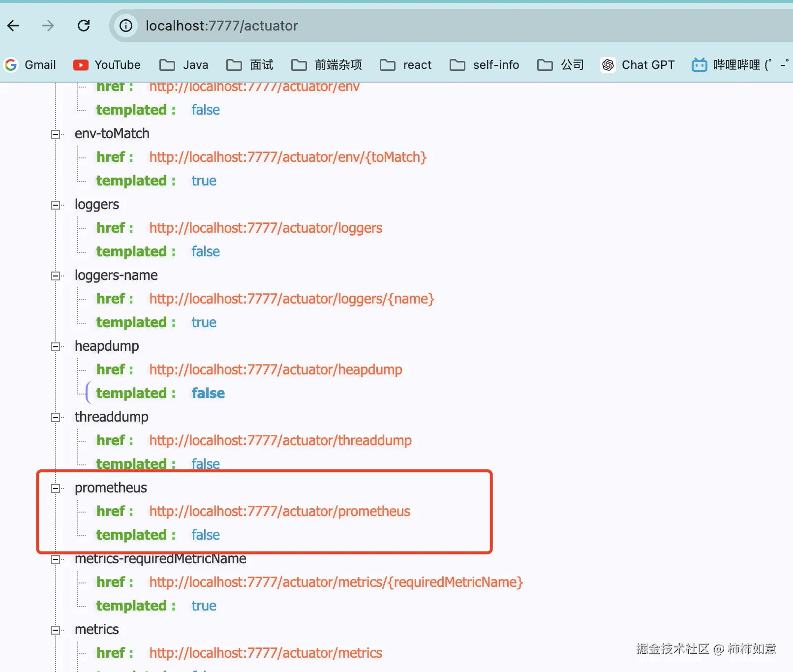Click the react bookmark folder icon
This screenshot has width=793, height=672.
(388, 64)
